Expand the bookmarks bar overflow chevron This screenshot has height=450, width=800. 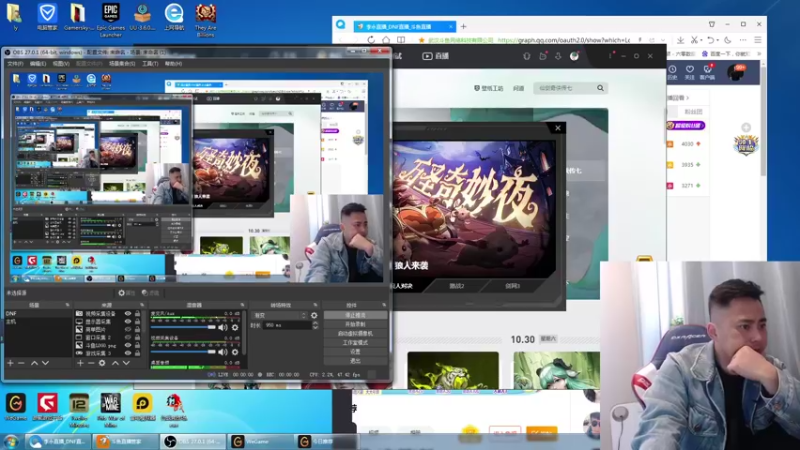point(760,54)
